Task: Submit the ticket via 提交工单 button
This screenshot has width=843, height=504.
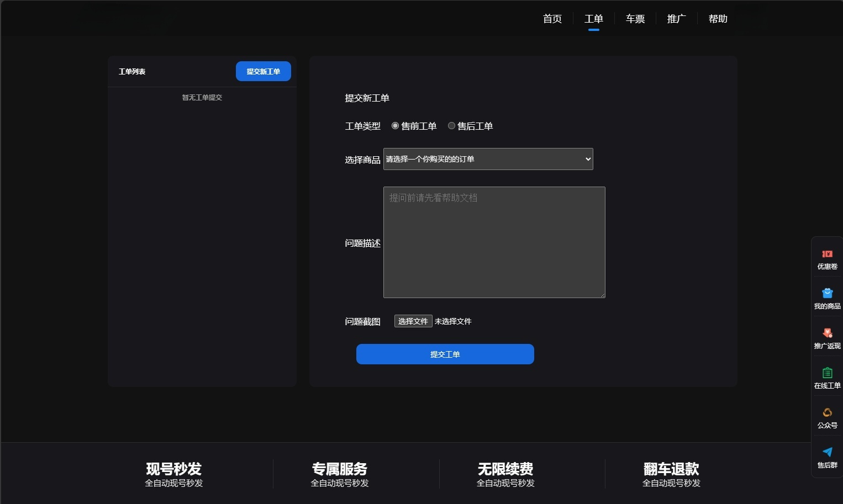Action: point(445,354)
